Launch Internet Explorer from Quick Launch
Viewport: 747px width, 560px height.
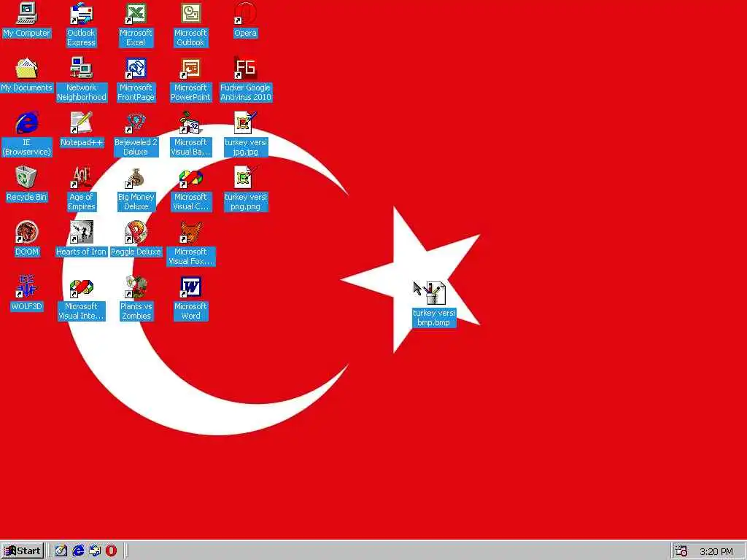(x=78, y=551)
